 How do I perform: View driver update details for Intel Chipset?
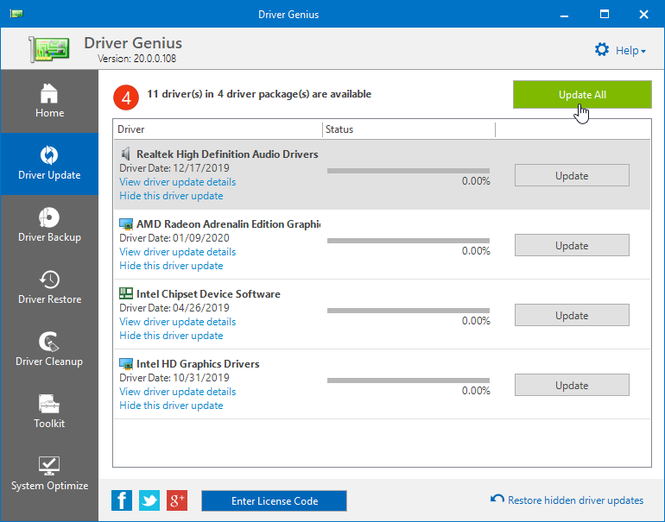tap(177, 322)
